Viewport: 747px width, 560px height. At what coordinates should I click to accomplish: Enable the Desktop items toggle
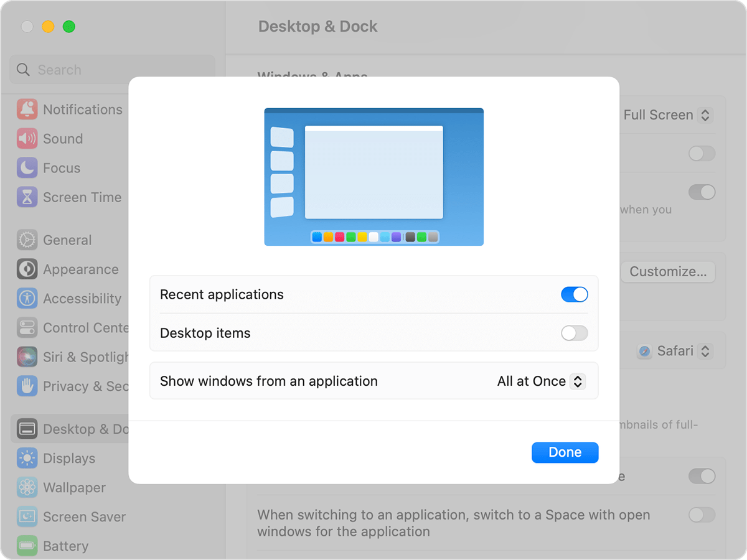point(574,334)
